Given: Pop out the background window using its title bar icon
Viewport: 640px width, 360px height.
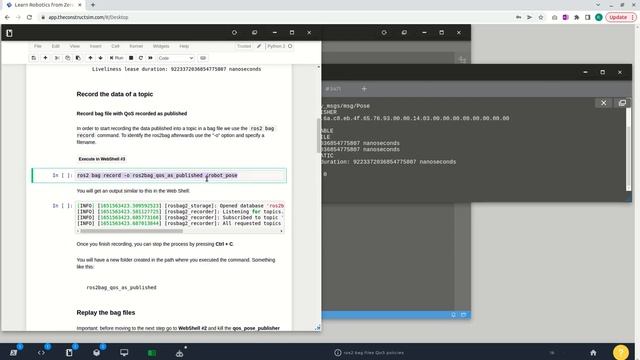Looking at the screenshot, I should (404, 33).
